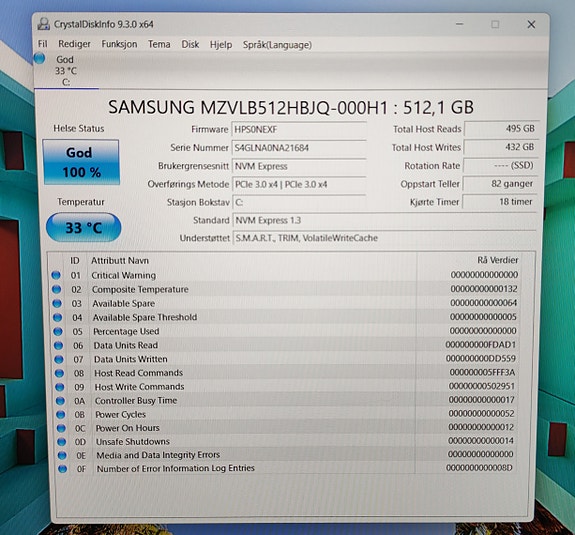Click the Understøttet features field
The width and height of the screenshot is (575, 535).
pos(384,238)
